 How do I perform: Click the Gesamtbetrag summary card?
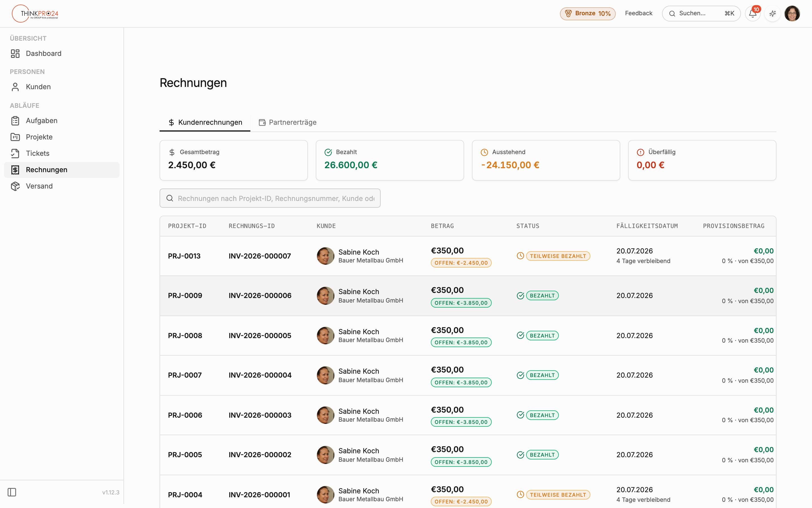[x=233, y=160]
